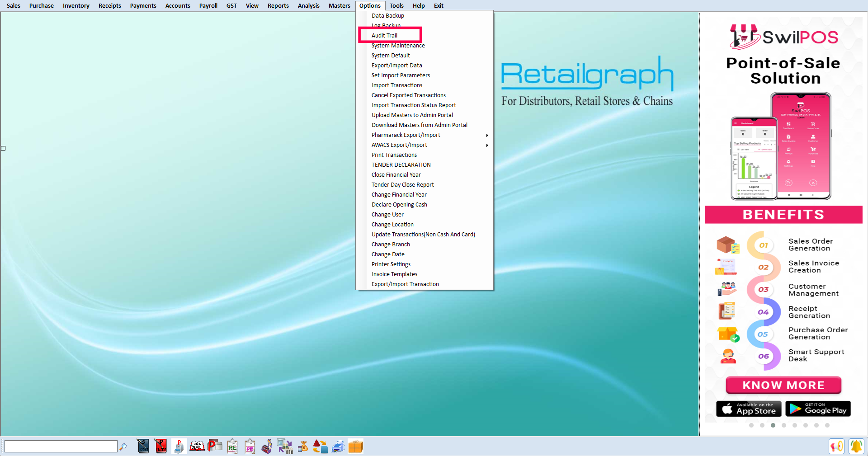
Task: Click the SwilPOS logo in the ad panel
Action: click(784, 37)
